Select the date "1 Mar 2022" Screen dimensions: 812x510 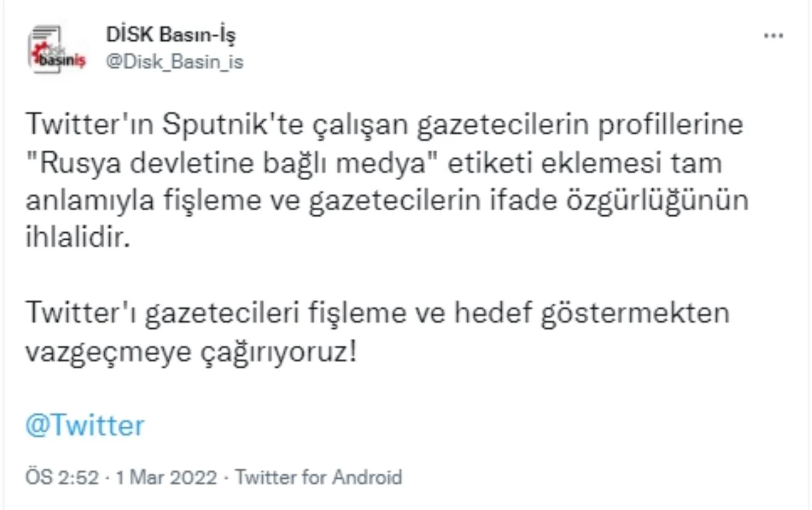166,477
